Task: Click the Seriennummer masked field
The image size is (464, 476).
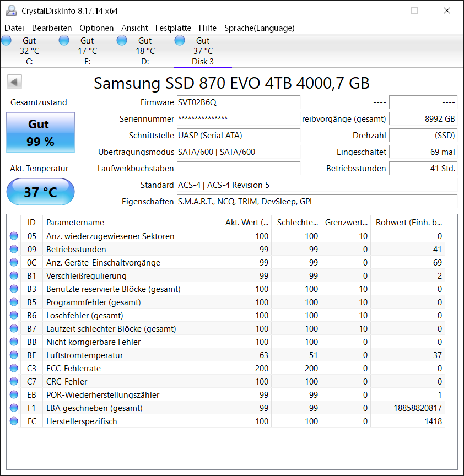Action: (x=239, y=118)
